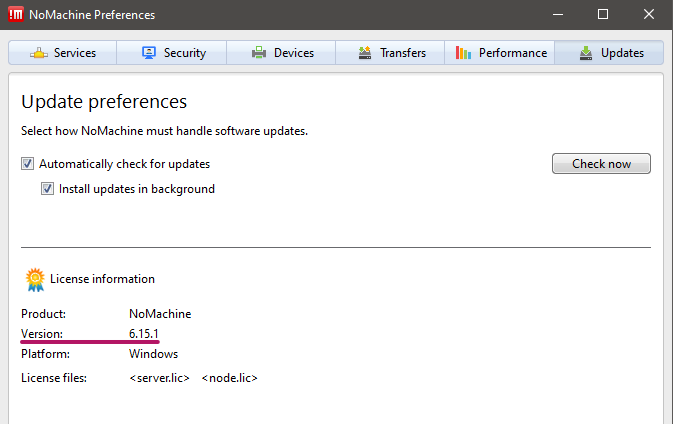673x424 pixels.
Task: Click the Platform value Windows
Action: (x=153, y=354)
